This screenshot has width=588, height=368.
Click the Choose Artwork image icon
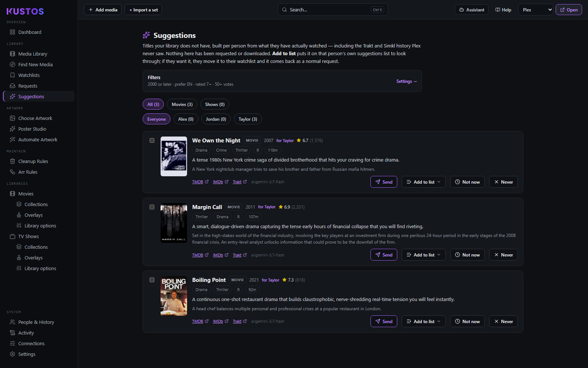(x=12, y=118)
